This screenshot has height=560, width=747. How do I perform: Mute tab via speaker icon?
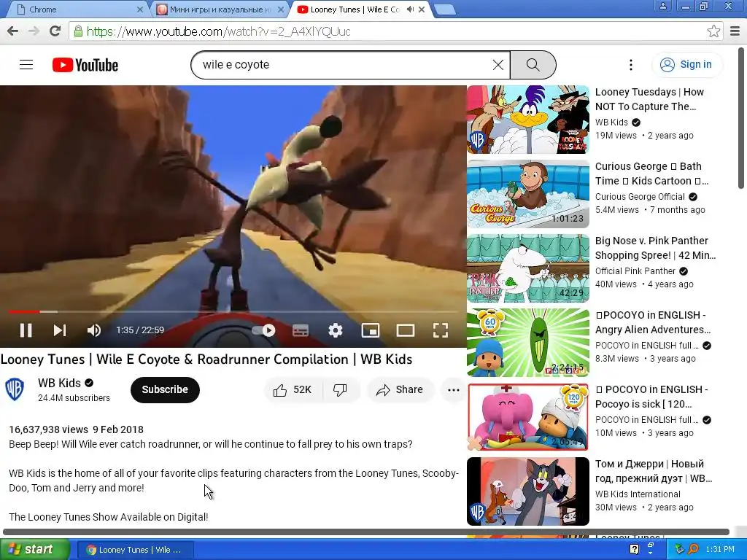pyautogui.click(x=410, y=9)
